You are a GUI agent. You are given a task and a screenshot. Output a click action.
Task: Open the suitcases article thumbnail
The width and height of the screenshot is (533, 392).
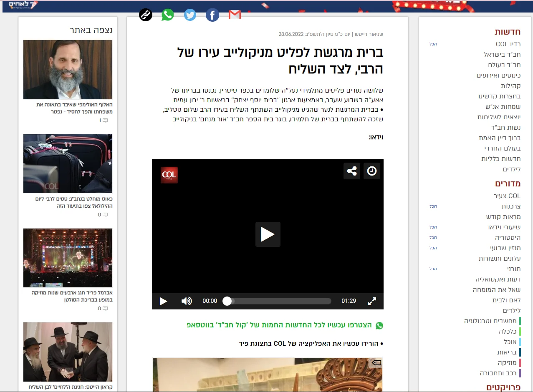point(68,163)
